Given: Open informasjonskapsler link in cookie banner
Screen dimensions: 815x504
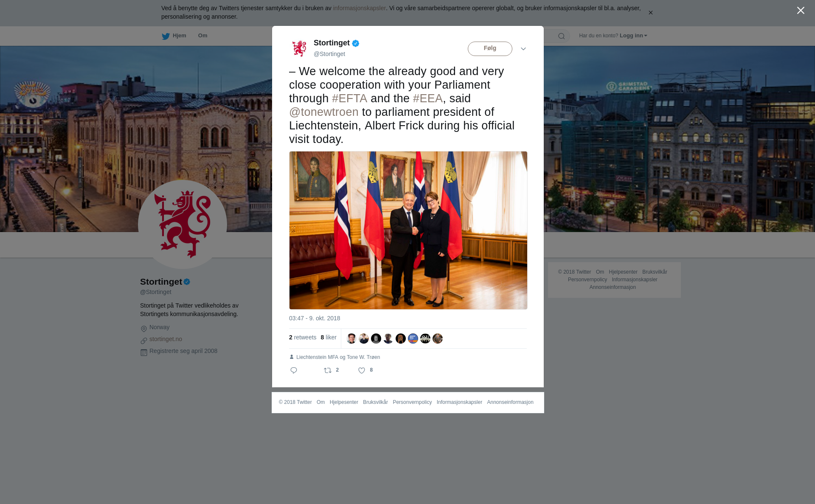Looking at the screenshot, I should pyautogui.click(x=359, y=8).
